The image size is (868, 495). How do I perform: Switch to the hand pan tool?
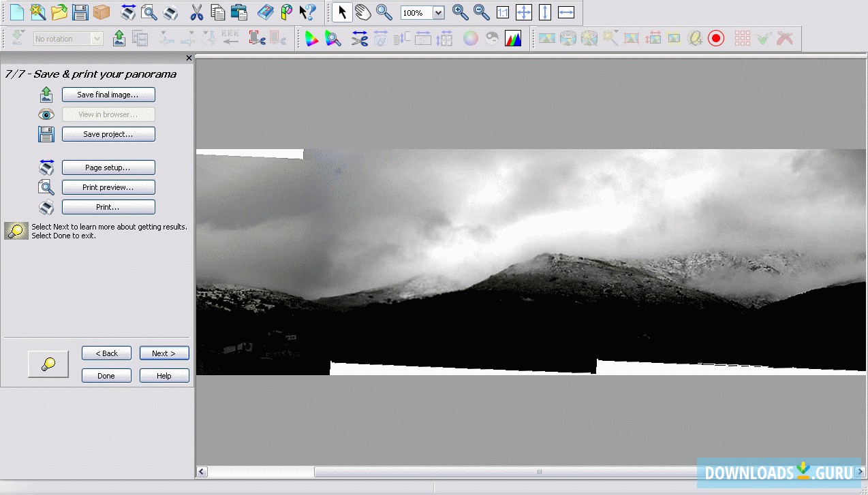click(362, 12)
